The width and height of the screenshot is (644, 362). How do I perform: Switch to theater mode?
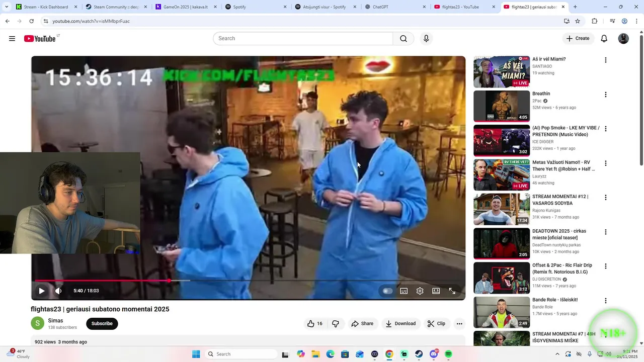tap(436, 291)
